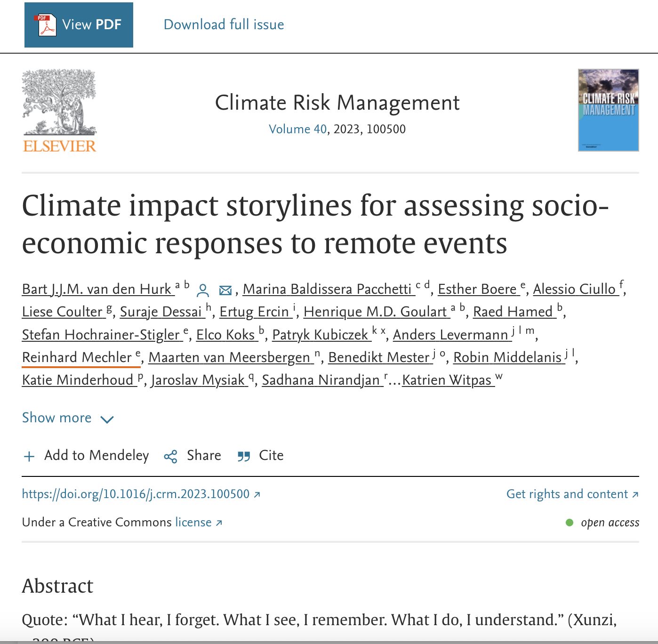Click the arrow icon next to Get rights and content
The width and height of the screenshot is (658, 644).
point(635,494)
